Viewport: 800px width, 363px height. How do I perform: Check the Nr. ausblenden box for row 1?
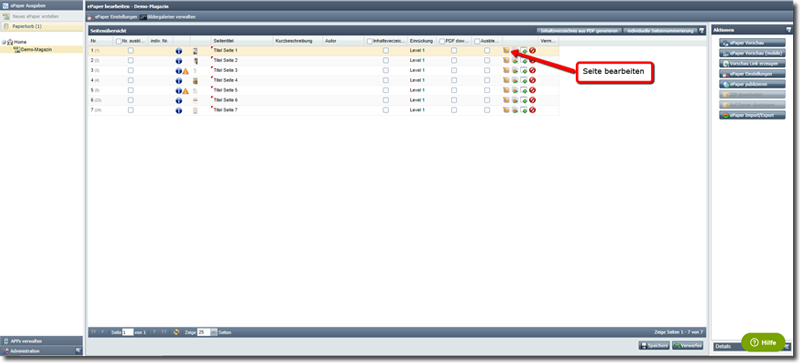[131, 51]
